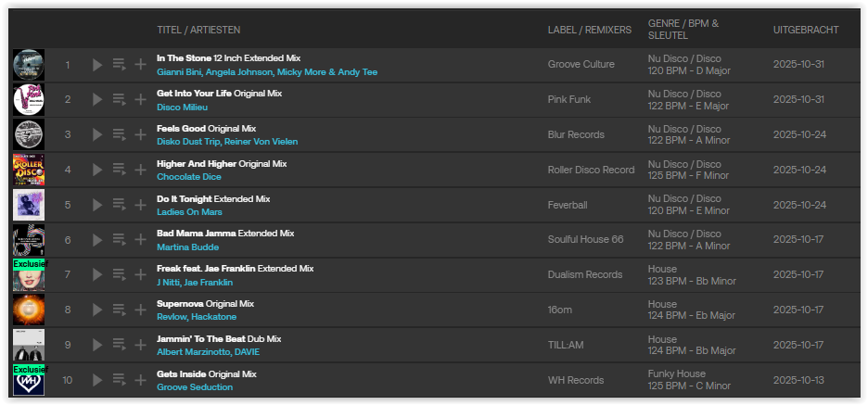The image size is (868, 405).
Task: Open the Chocolate Dice artist page
Action: 189,176
